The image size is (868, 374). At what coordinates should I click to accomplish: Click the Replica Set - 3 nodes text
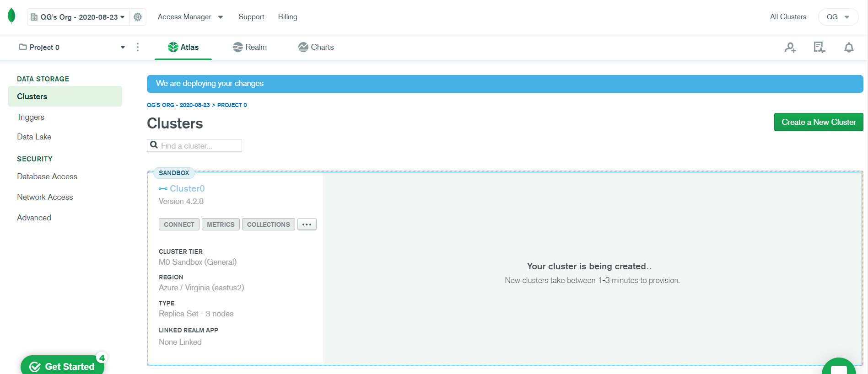coord(196,314)
